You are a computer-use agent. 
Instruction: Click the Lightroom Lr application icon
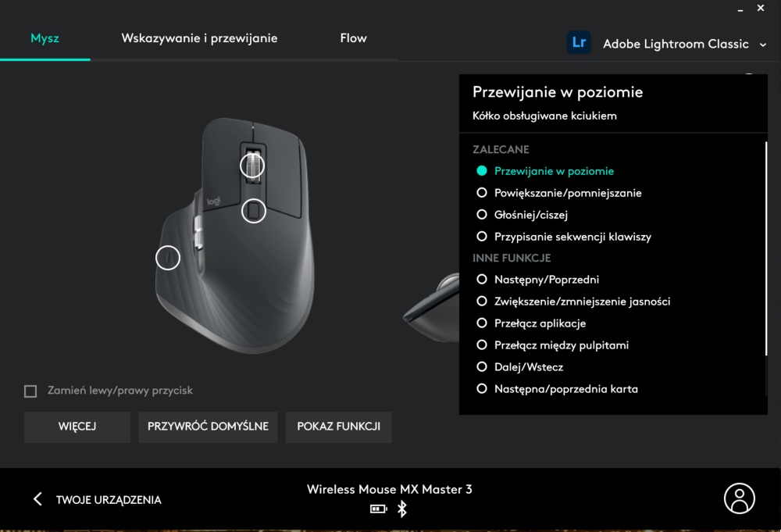(x=579, y=42)
